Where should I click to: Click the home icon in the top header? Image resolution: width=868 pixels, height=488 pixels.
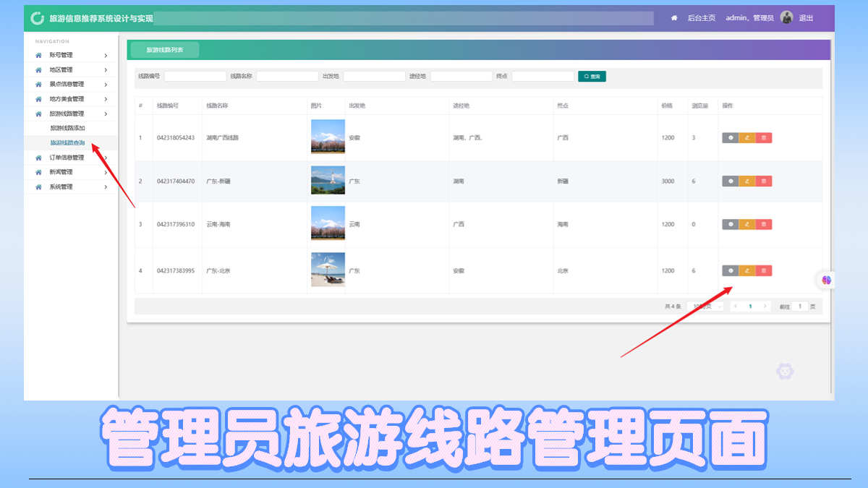[674, 18]
